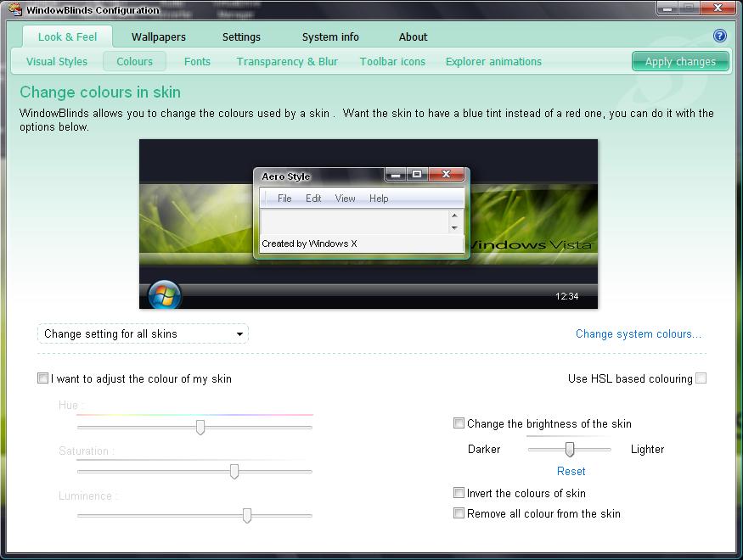Click preview scrollbar down arrow
Image resolution: width=743 pixels, height=560 pixels.
[x=454, y=227]
